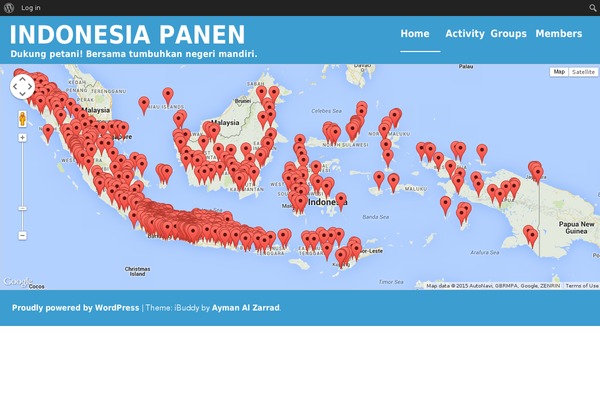Click the Papua New Guinea map label
This screenshot has height=400, width=600.
(577, 227)
